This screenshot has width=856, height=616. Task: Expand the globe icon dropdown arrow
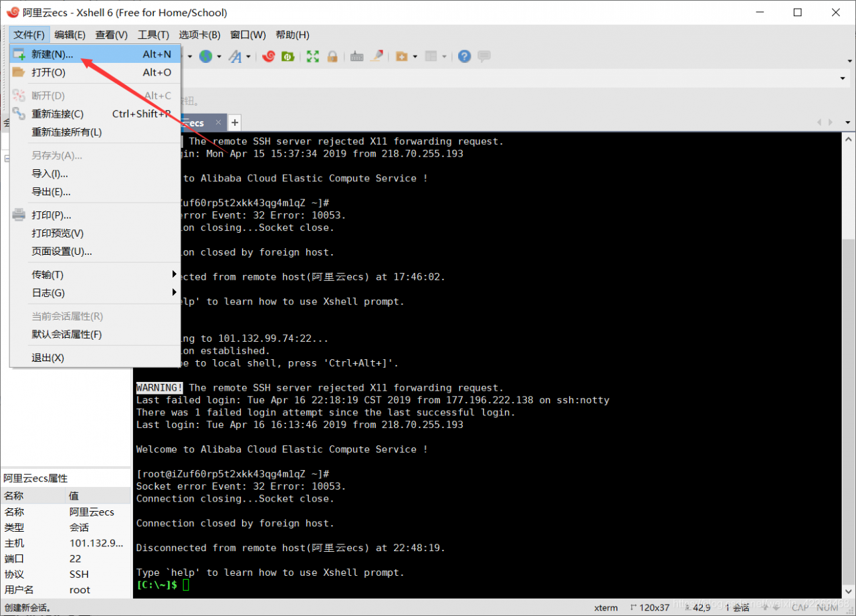(x=219, y=57)
